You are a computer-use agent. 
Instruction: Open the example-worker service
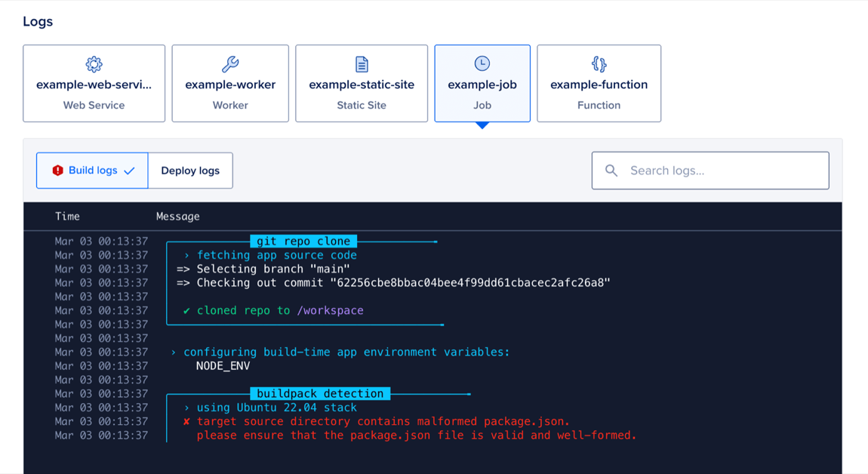click(x=229, y=84)
